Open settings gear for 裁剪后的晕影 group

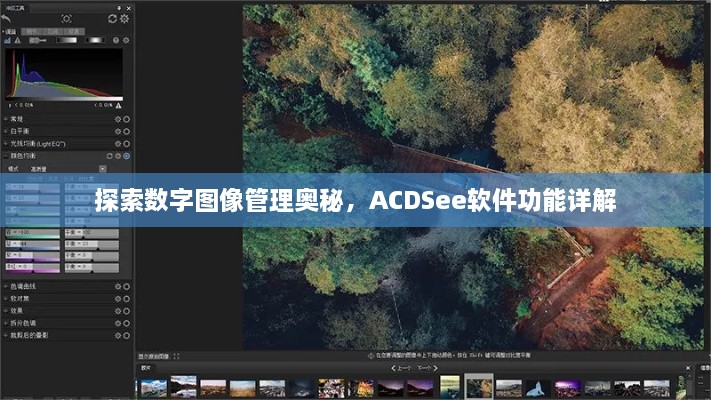[x=118, y=336]
